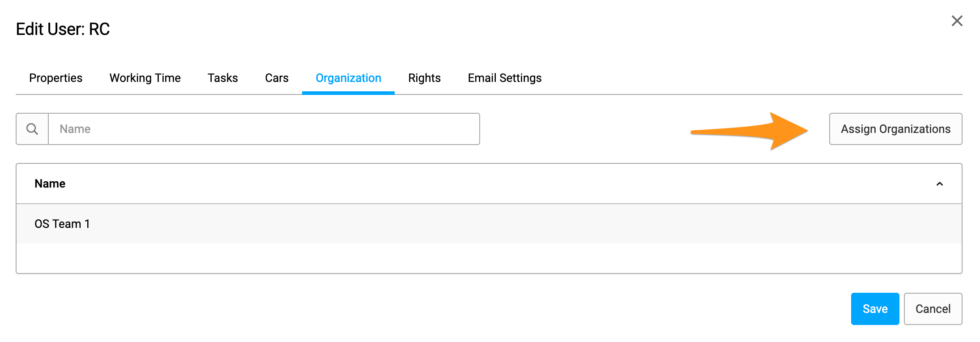Click the orange arrow annotation
Image resolution: width=980 pixels, height=342 pixels.
(750, 131)
